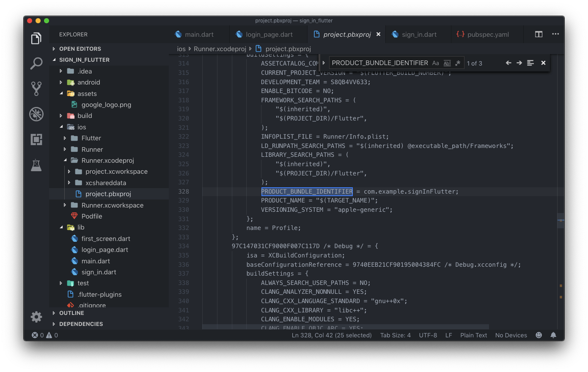Image resolution: width=588 pixels, height=372 pixels.
Task: Open the notifications bell in status bar
Action: tap(553, 335)
